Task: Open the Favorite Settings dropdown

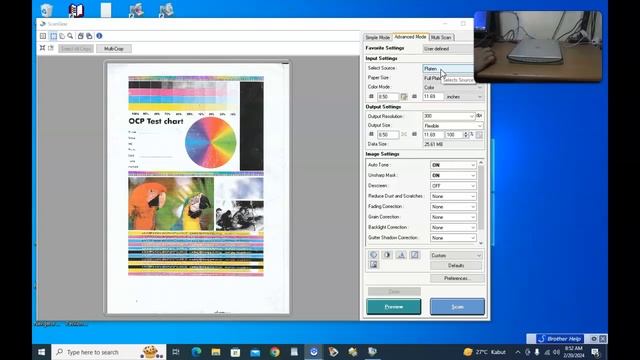Action: pyautogui.click(x=448, y=49)
